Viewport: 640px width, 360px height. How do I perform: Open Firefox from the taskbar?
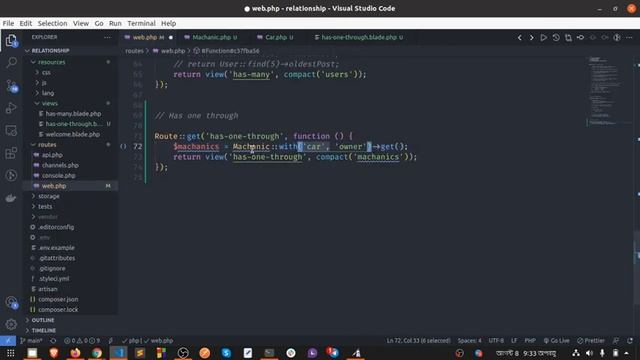pyautogui.click(x=75, y=352)
